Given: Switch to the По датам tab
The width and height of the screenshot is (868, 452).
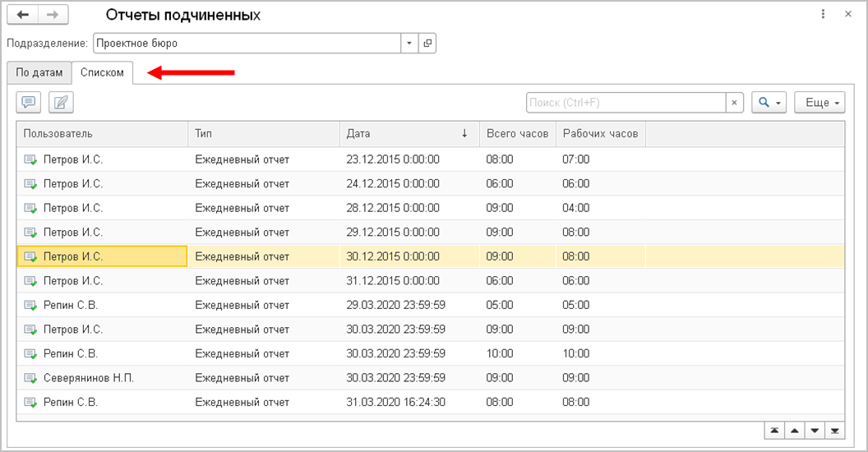Looking at the screenshot, I should 39,72.
